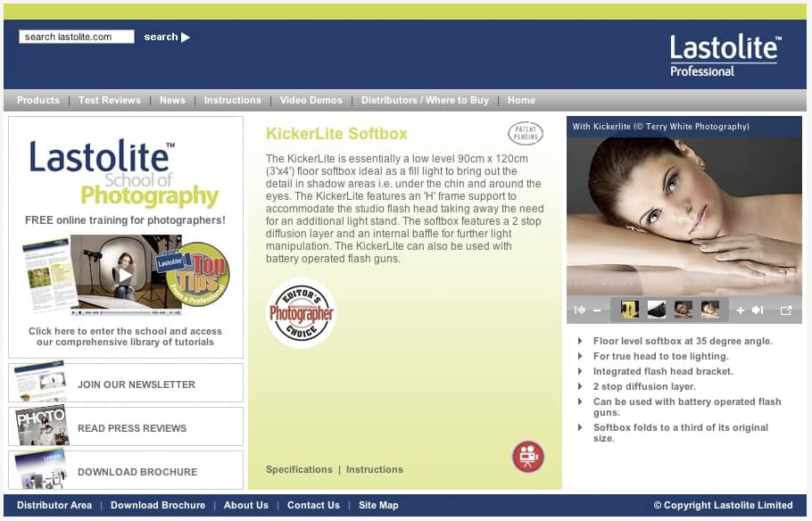Open the About Us footer link
The height and width of the screenshot is (521, 812).
pyautogui.click(x=246, y=505)
